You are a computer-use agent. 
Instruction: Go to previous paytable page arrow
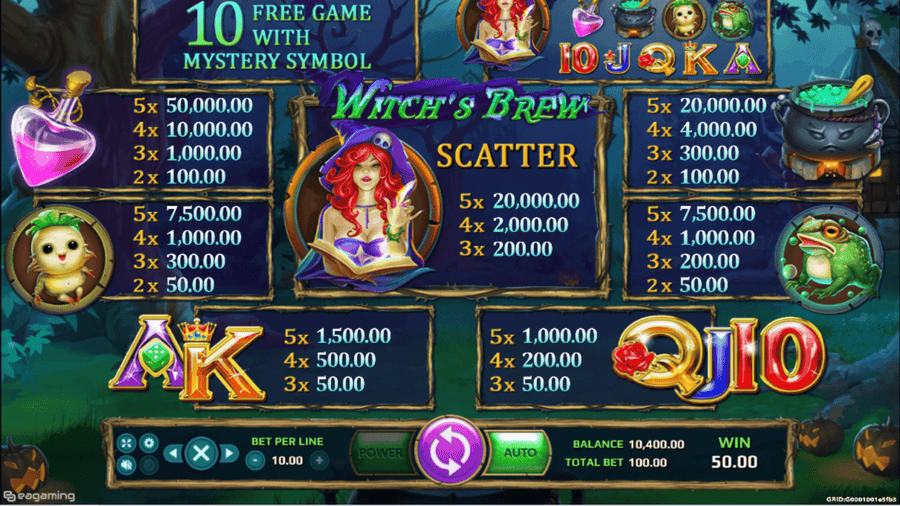(173, 454)
